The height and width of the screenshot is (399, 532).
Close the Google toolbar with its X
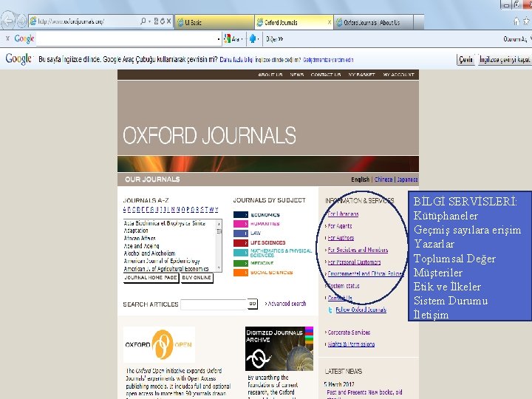(x=7, y=38)
